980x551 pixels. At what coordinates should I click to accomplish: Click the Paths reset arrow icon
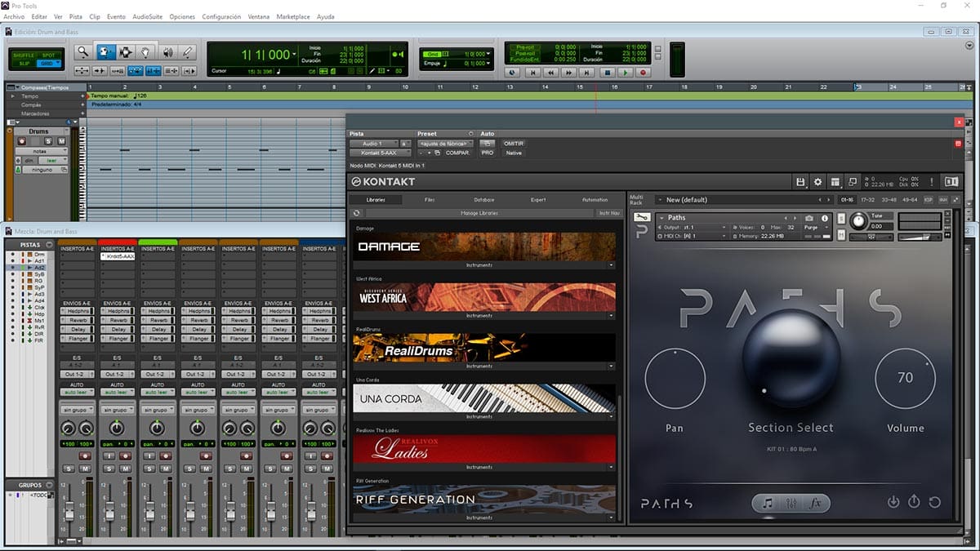934,502
